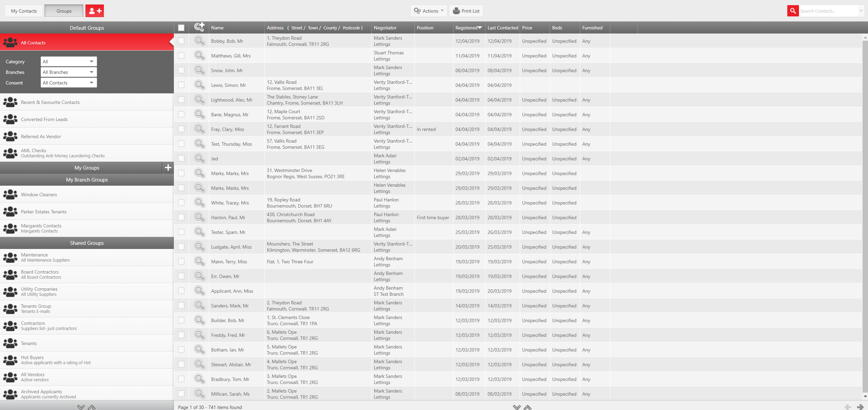Screen dimensions: 868x410
Task: Click the quick-add magnifier icon in table header
Action: (x=199, y=27)
